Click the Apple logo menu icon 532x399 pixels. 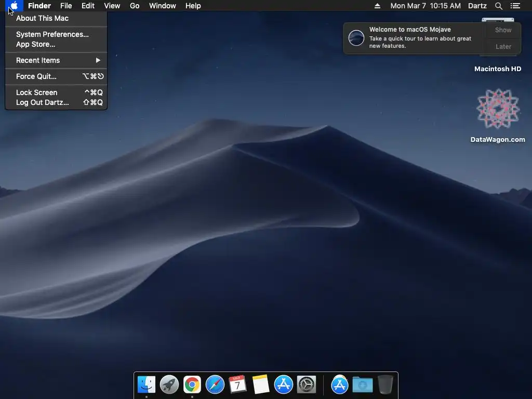coord(14,6)
